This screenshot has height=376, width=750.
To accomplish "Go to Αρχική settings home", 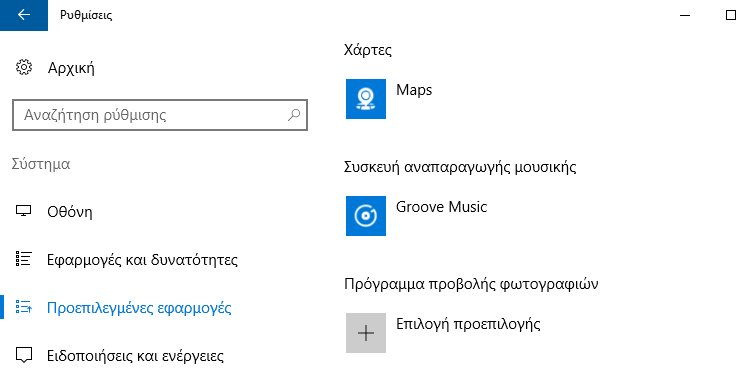I will [x=71, y=68].
